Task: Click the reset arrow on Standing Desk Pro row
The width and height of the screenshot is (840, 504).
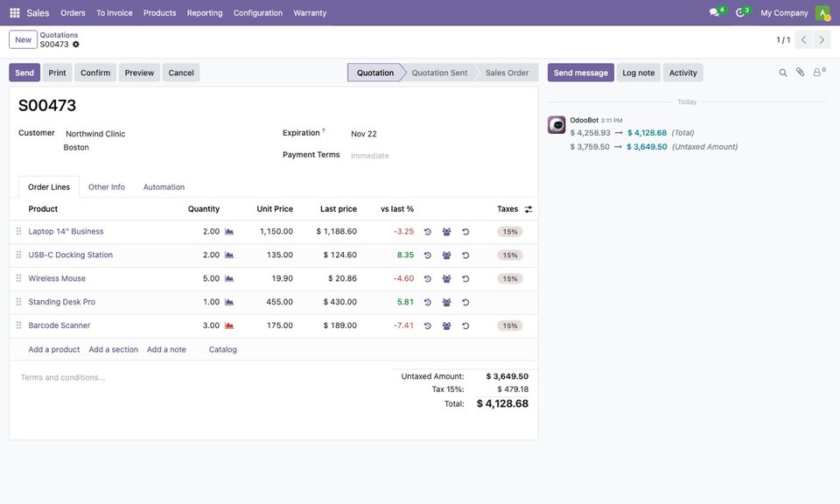Action: tap(465, 303)
